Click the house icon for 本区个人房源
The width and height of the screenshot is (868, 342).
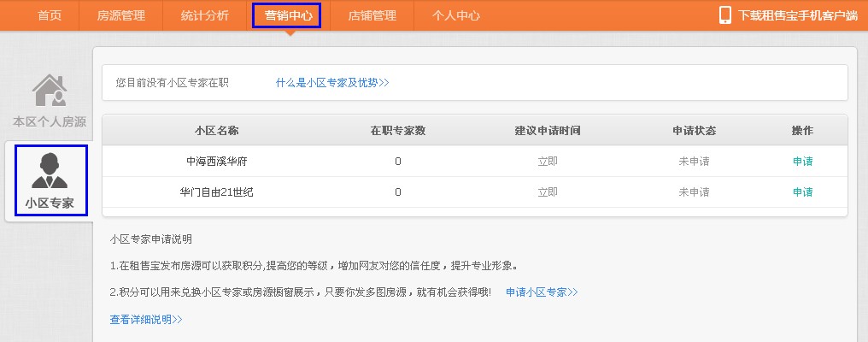pos(50,91)
